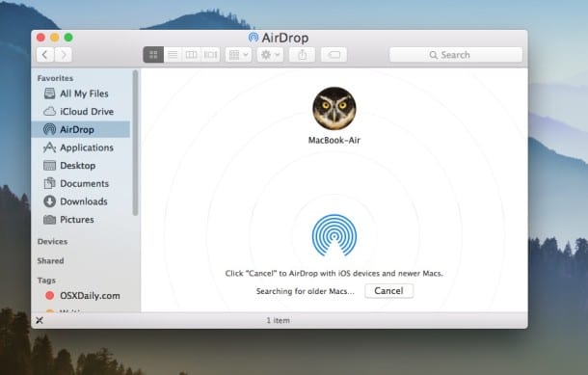Click the All My Files icon
Viewport: 588px width, 375px height.
tap(49, 94)
